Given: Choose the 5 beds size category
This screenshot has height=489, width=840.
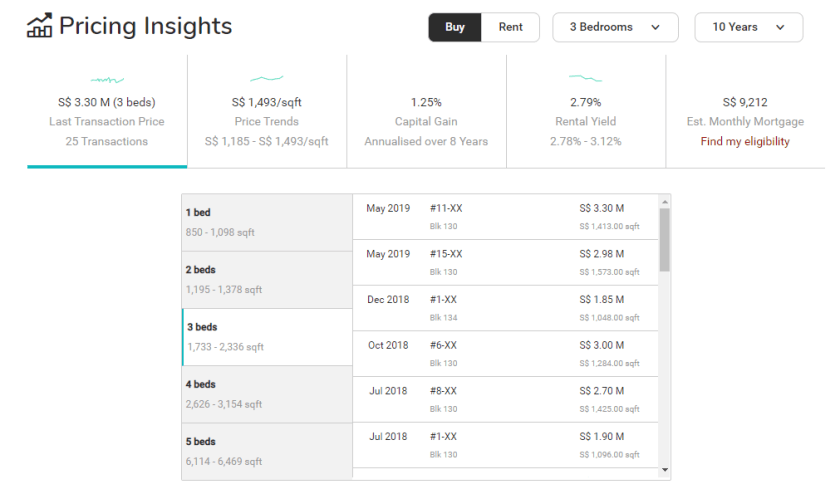Looking at the screenshot, I should (267, 451).
